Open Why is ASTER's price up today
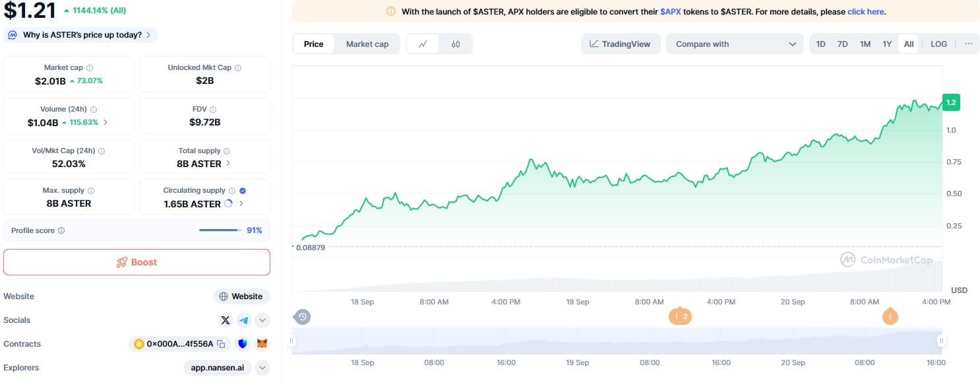980x381 pixels. [x=81, y=35]
